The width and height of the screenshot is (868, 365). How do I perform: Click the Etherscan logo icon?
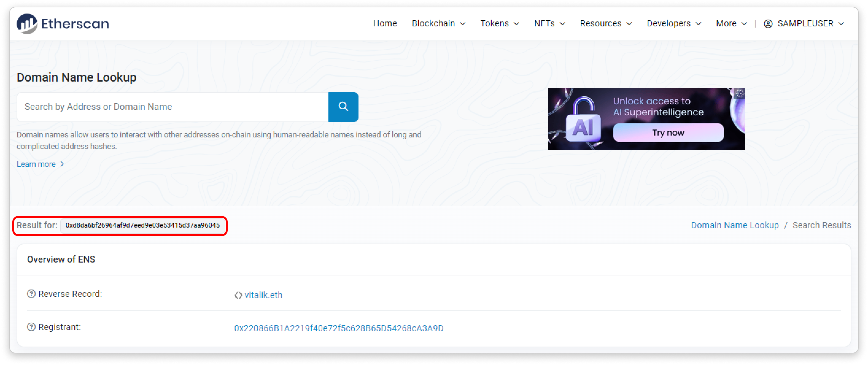tap(27, 24)
